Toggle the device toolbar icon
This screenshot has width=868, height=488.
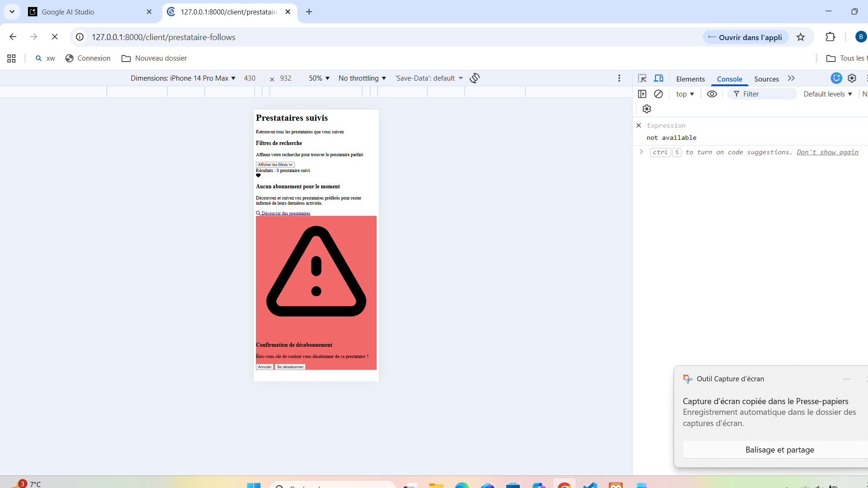[x=659, y=78]
